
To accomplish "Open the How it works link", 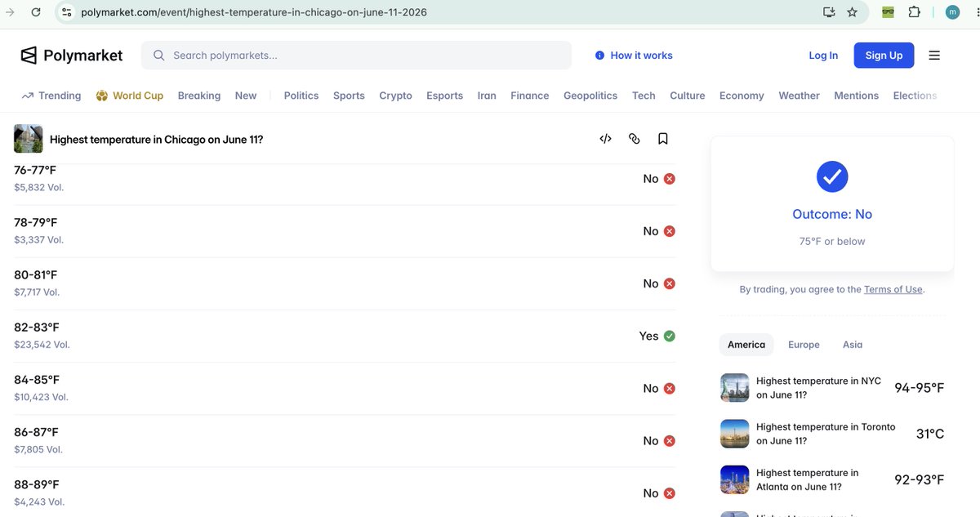I will [x=634, y=56].
